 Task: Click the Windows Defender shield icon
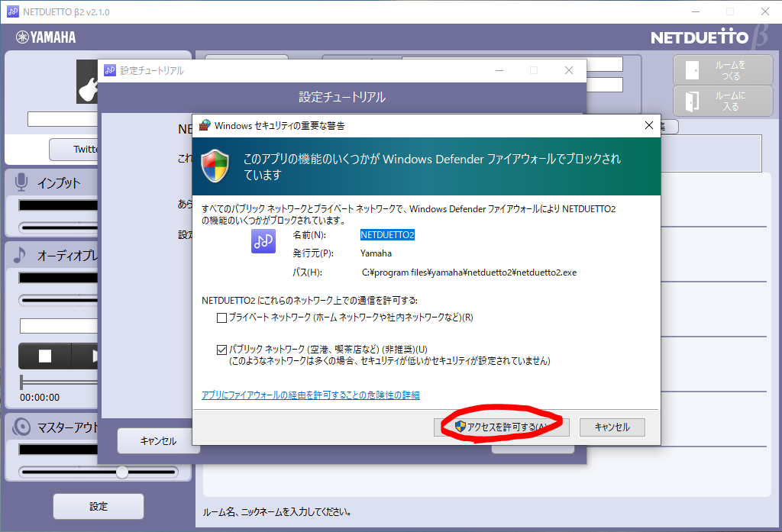[215, 166]
